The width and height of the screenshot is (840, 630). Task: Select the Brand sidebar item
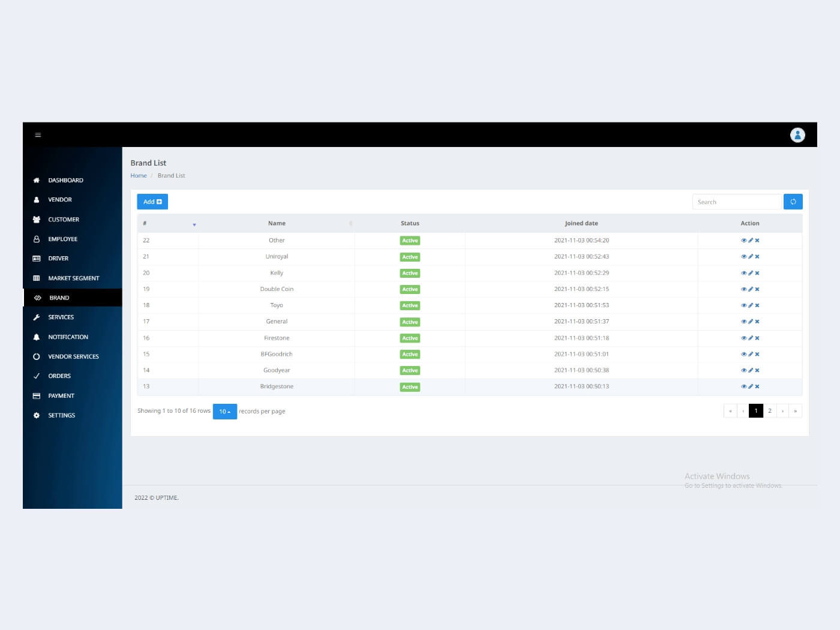click(x=72, y=298)
